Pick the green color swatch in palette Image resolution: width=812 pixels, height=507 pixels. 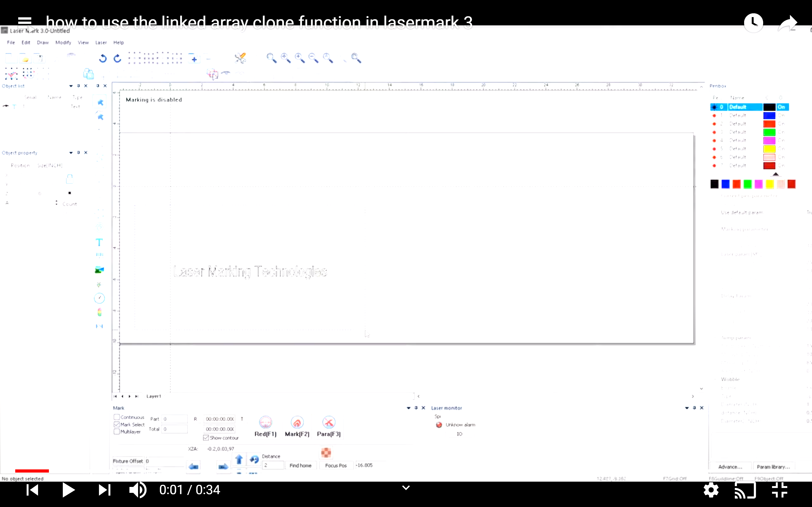(747, 184)
